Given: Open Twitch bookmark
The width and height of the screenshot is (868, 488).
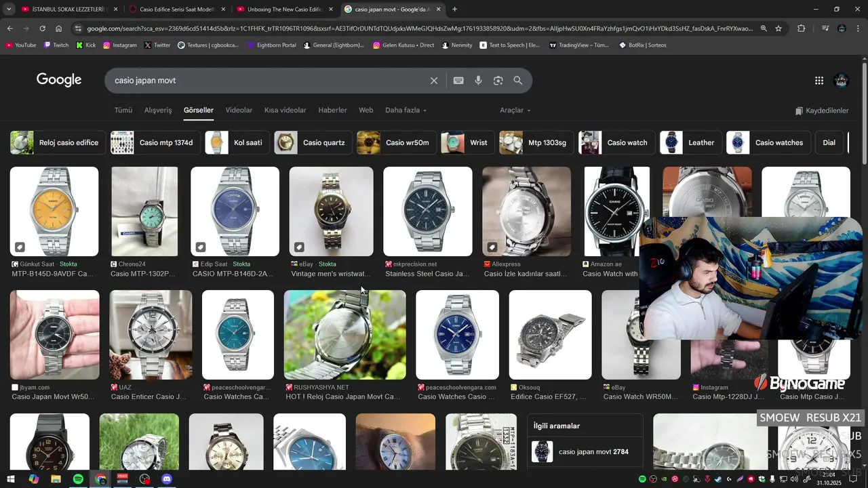Looking at the screenshot, I should coord(56,45).
